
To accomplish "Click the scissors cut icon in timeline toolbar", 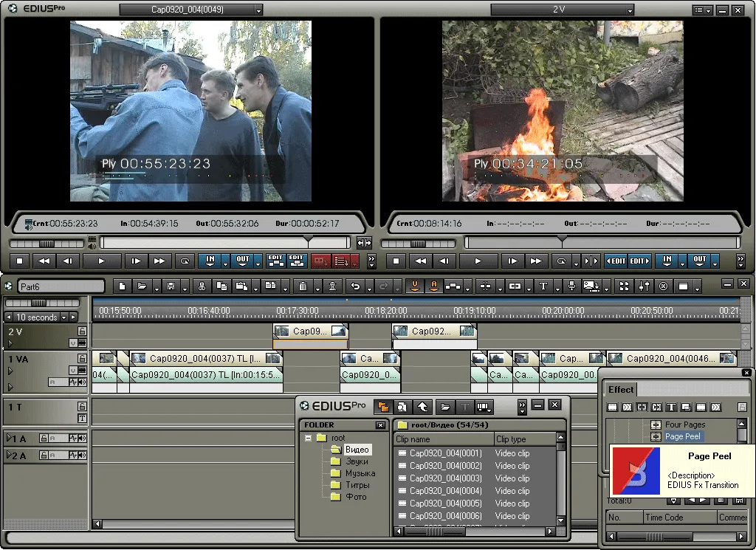I will [202, 286].
